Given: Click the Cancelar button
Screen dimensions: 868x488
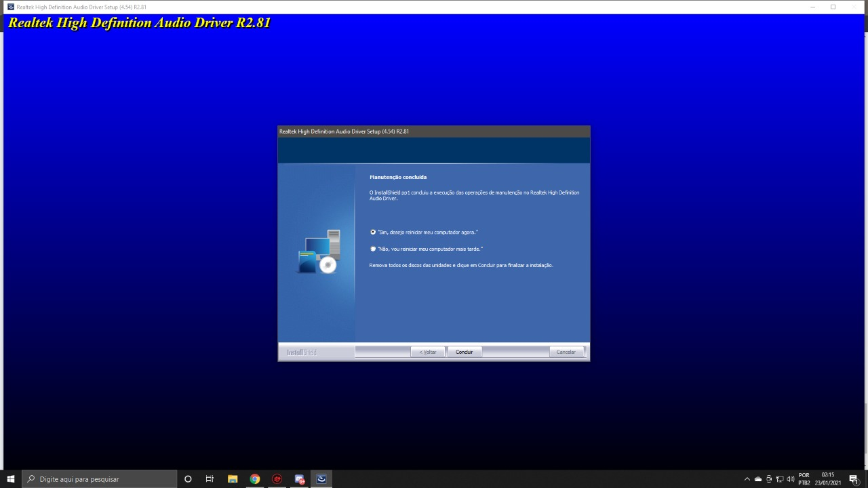Looking at the screenshot, I should click(566, 352).
